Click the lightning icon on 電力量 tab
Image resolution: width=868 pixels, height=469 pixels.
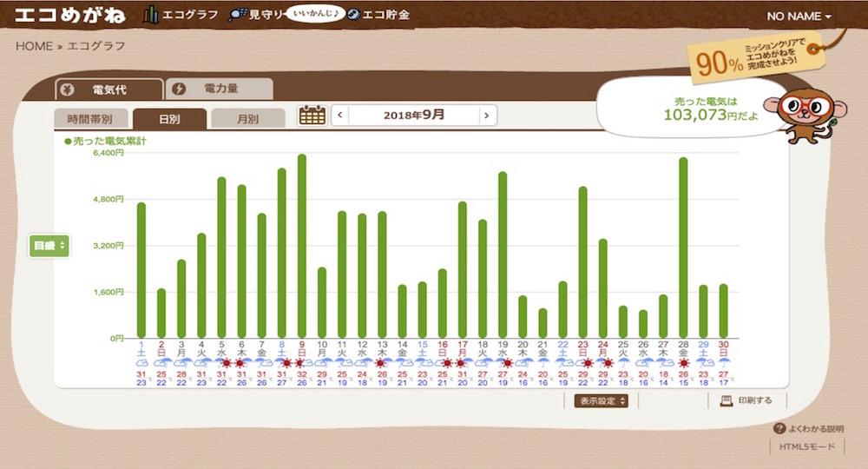click(x=178, y=89)
